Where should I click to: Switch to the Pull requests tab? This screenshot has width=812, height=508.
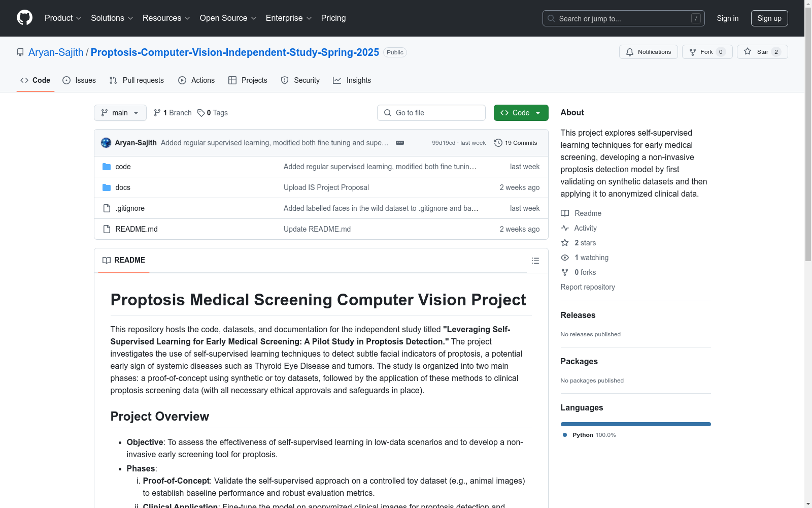click(x=137, y=80)
